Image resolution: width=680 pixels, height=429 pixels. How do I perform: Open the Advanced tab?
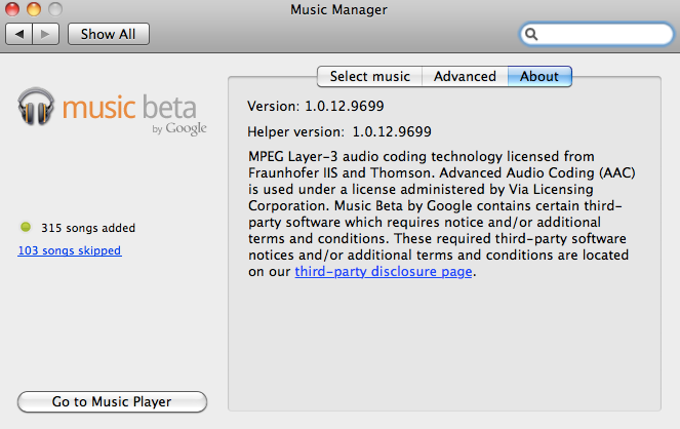click(465, 76)
